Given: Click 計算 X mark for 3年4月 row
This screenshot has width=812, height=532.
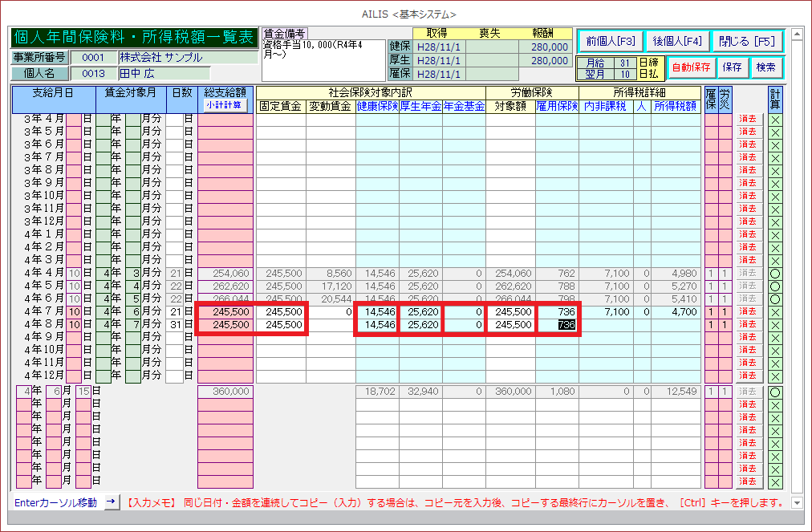Looking at the screenshot, I should coord(775,119).
